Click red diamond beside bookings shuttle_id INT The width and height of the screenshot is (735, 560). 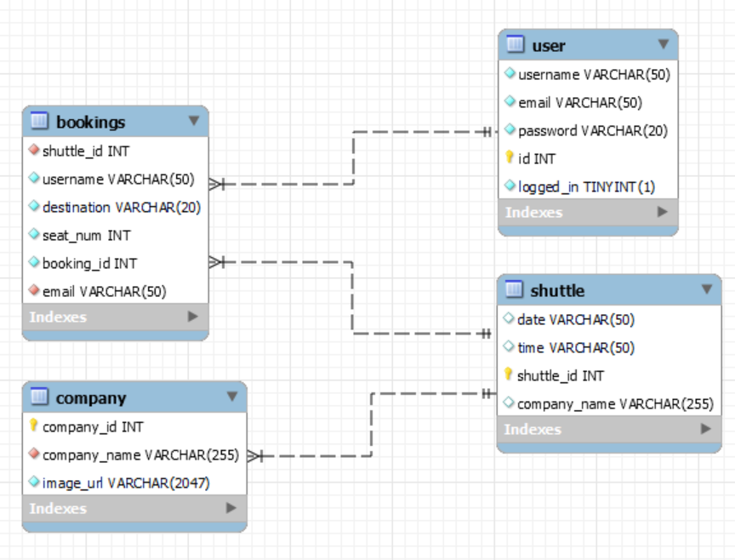[34, 150]
